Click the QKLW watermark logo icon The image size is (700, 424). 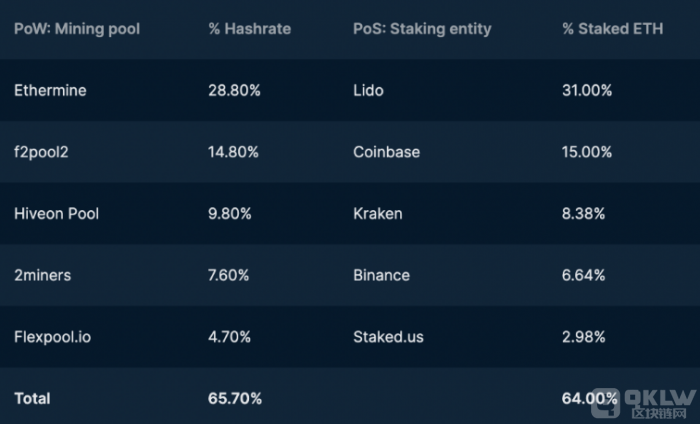coord(606,403)
